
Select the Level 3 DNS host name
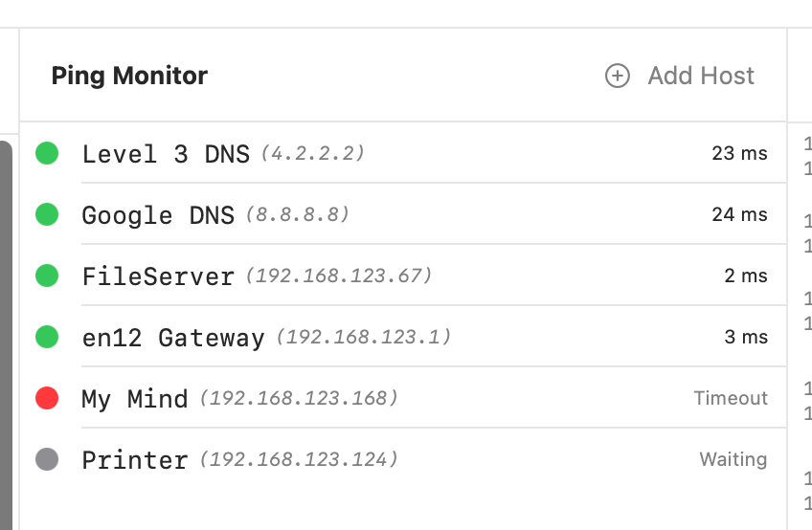[x=166, y=154]
